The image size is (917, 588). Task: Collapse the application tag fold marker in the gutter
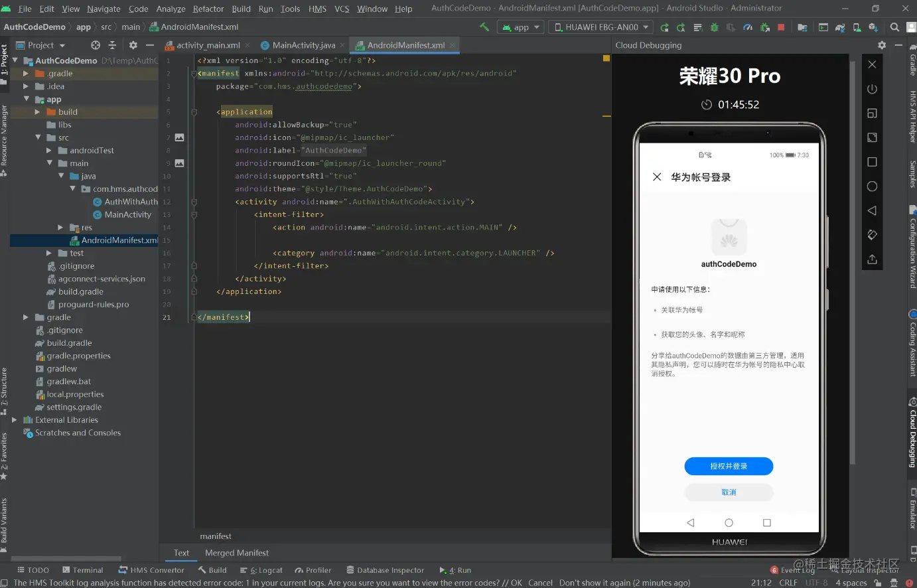(x=194, y=112)
